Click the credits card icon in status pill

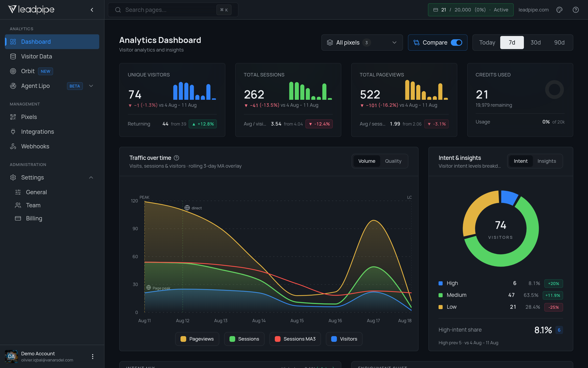[x=436, y=10]
